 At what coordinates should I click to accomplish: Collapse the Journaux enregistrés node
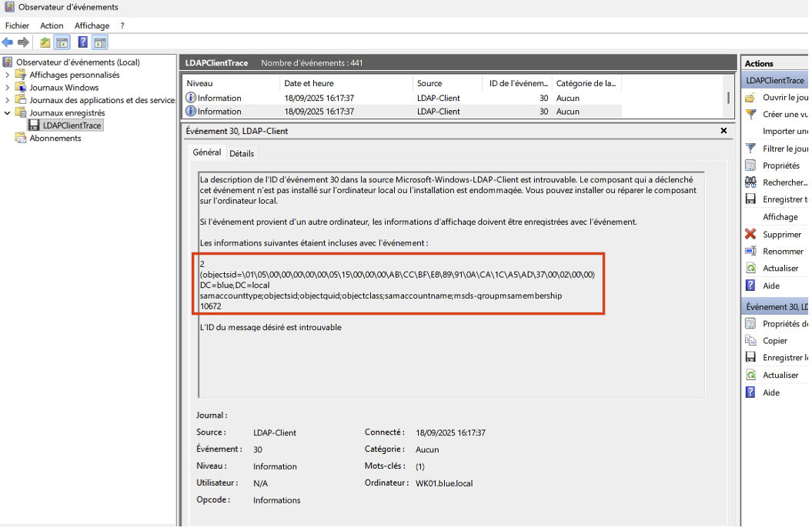(8, 113)
